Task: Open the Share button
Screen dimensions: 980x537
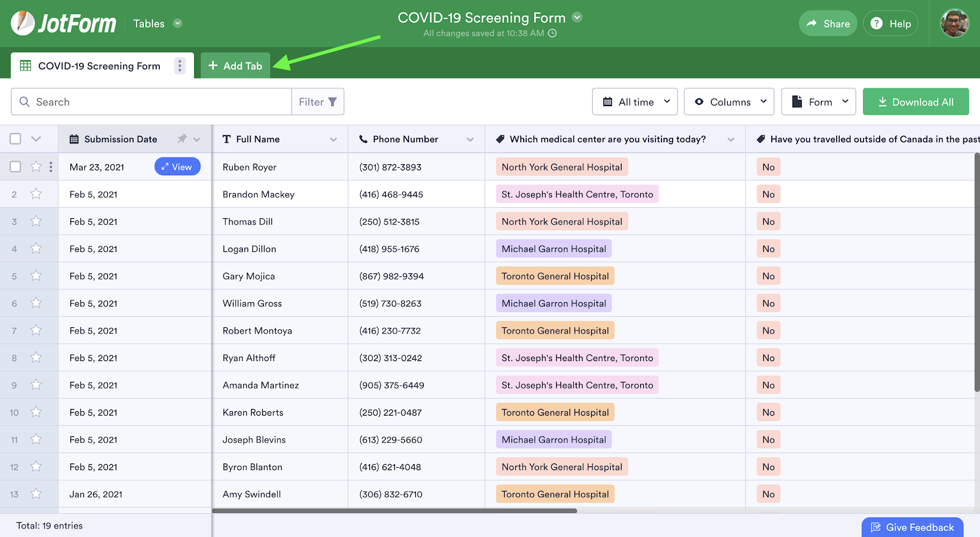Action: [x=827, y=23]
